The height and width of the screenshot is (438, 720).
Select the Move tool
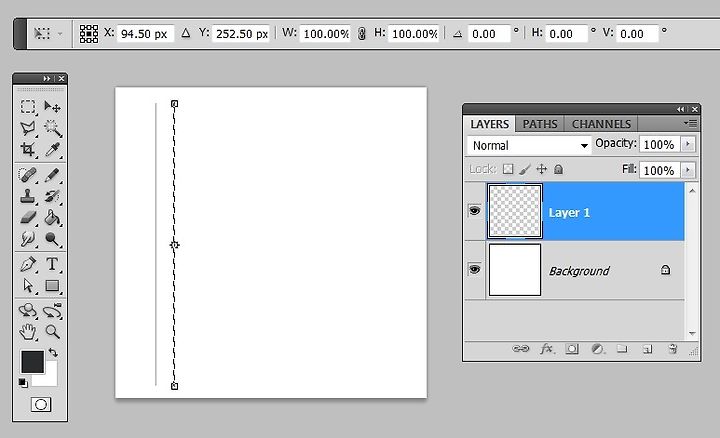click(52, 107)
